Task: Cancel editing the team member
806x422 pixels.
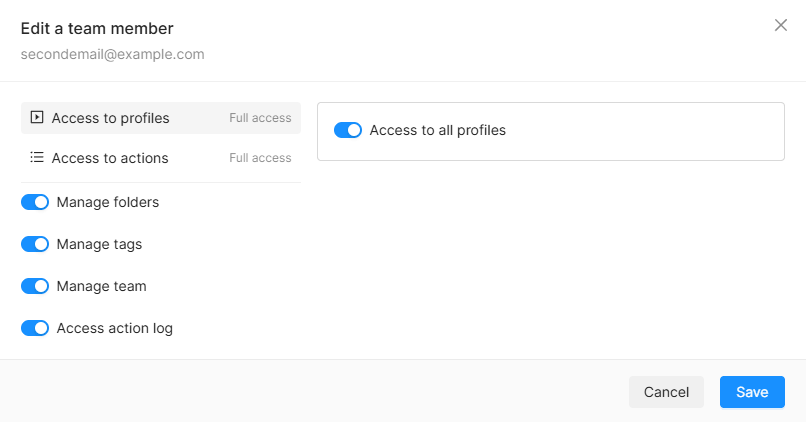Action: [x=666, y=392]
